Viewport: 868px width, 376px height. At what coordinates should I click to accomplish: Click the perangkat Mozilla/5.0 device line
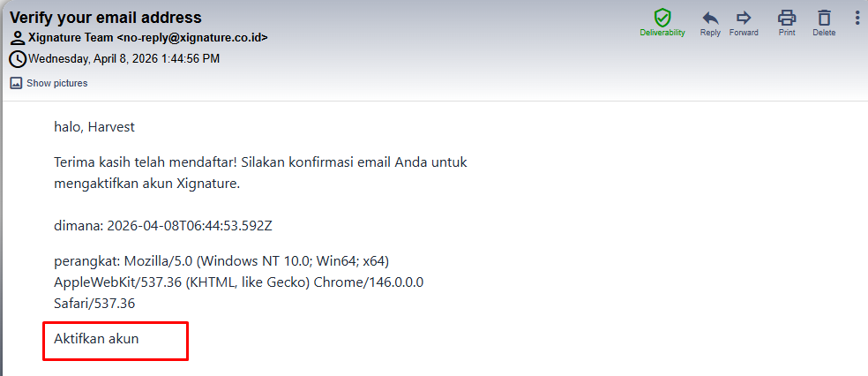[221, 261]
